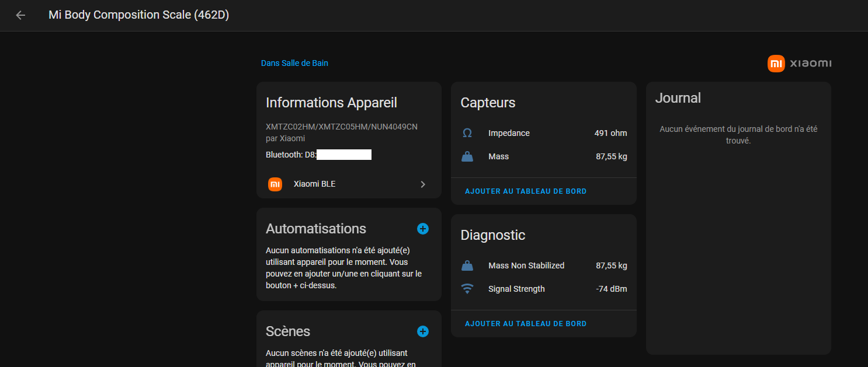Open Xiaomi BLE integration chevron

(x=423, y=184)
